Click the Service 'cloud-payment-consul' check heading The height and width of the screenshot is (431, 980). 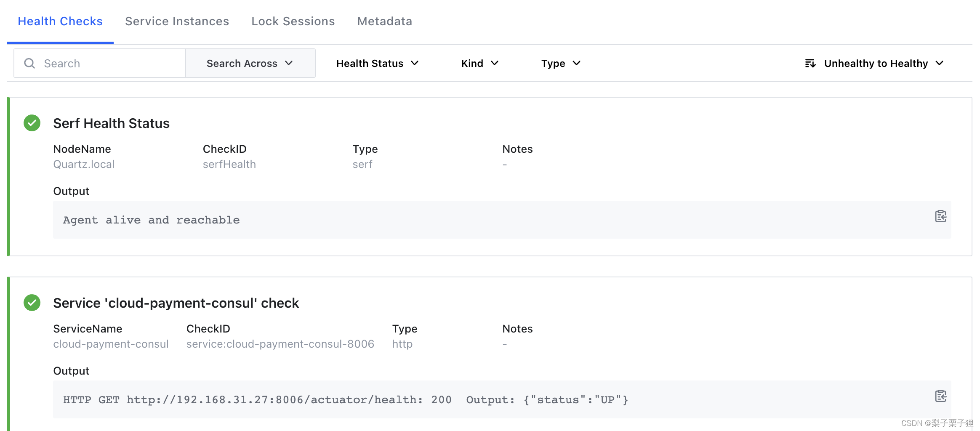tap(176, 303)
